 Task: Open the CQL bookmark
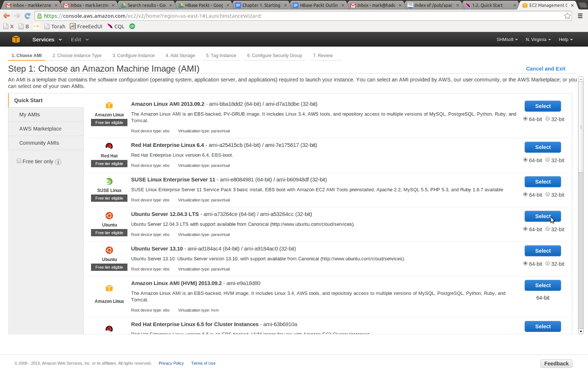tap(116, 26)
